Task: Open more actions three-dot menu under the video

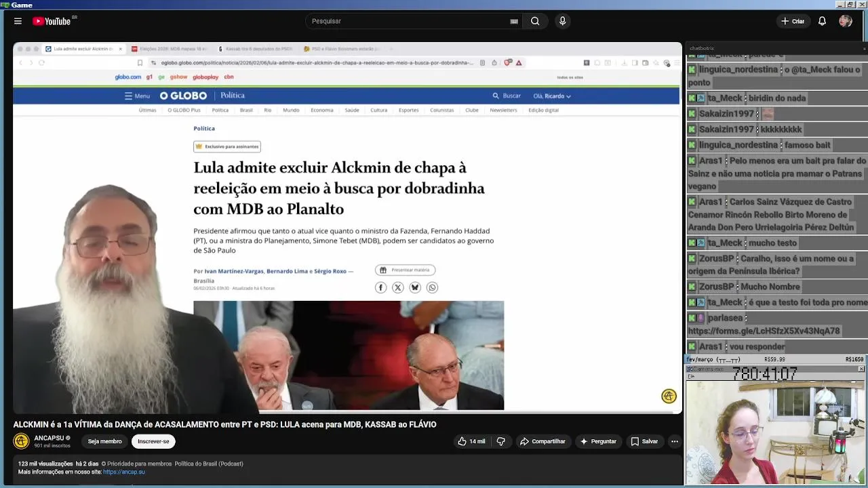Action: pyautogui.click(x=674, y=441)
